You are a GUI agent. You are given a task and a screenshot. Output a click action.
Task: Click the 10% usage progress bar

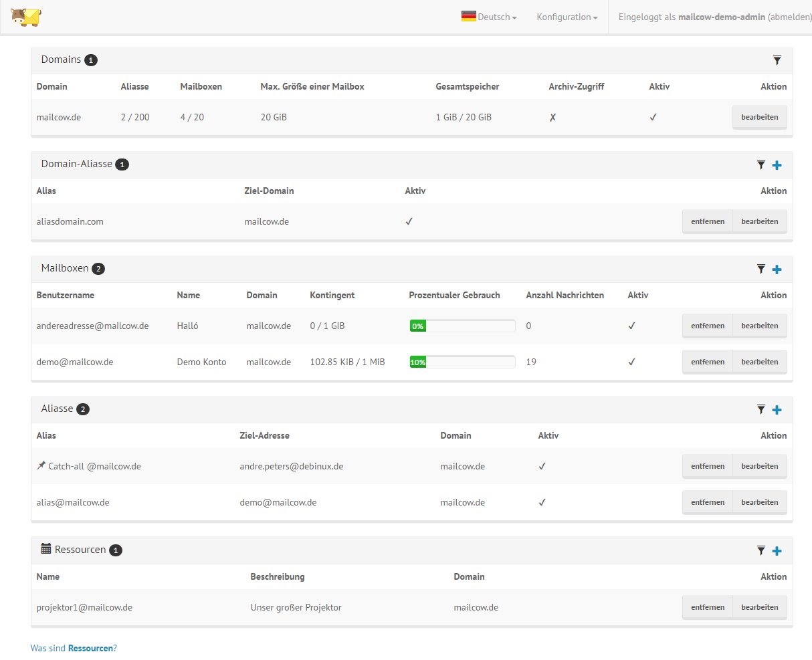pyautogui.click(x=462, y=362)
